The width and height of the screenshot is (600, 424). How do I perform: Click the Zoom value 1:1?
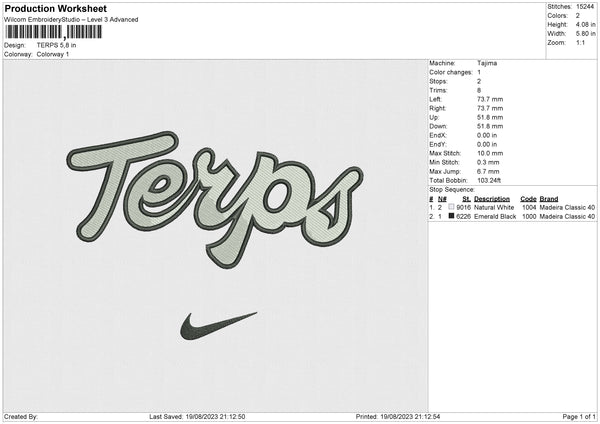pos(580,42)
